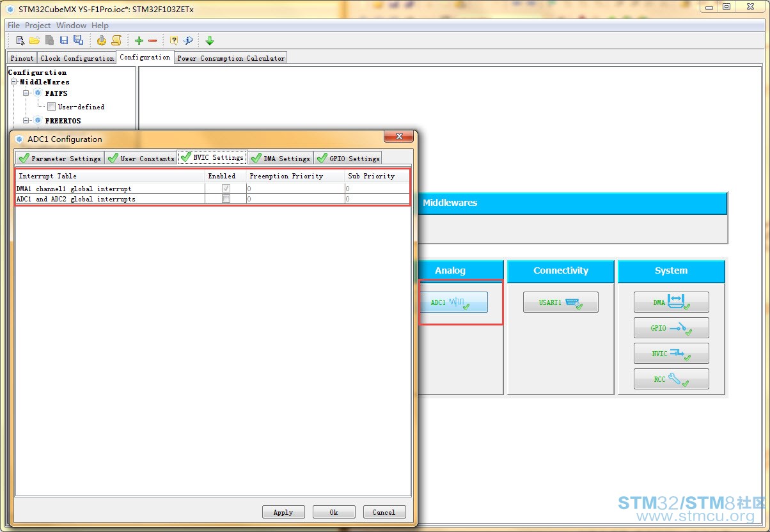Open the GPIO Settings tab

tap(347, 158)
